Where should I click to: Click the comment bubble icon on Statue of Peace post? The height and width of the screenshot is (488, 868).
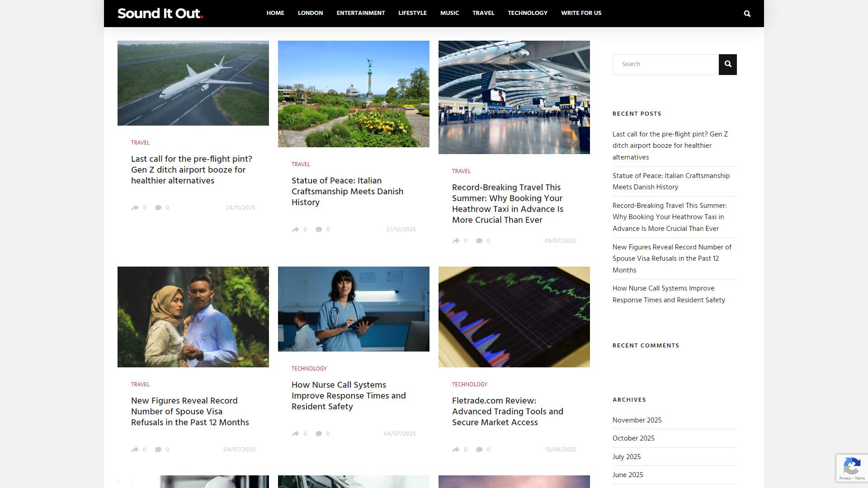tap(320, 230)
